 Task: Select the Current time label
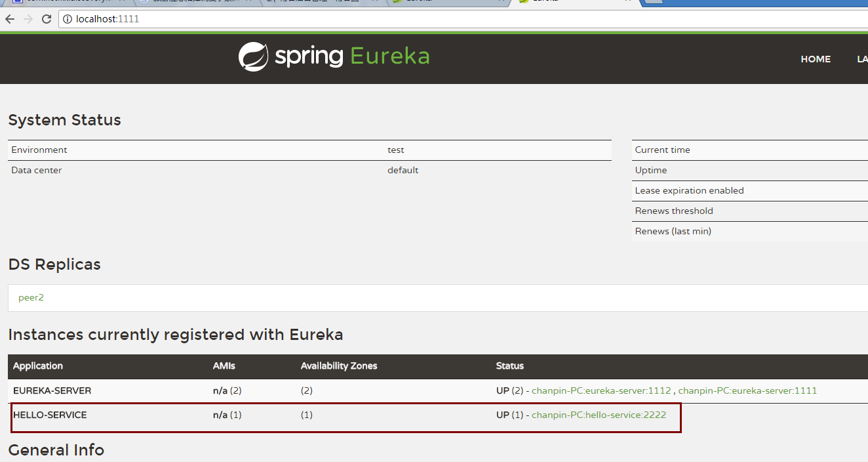click(x=662, y=150)
